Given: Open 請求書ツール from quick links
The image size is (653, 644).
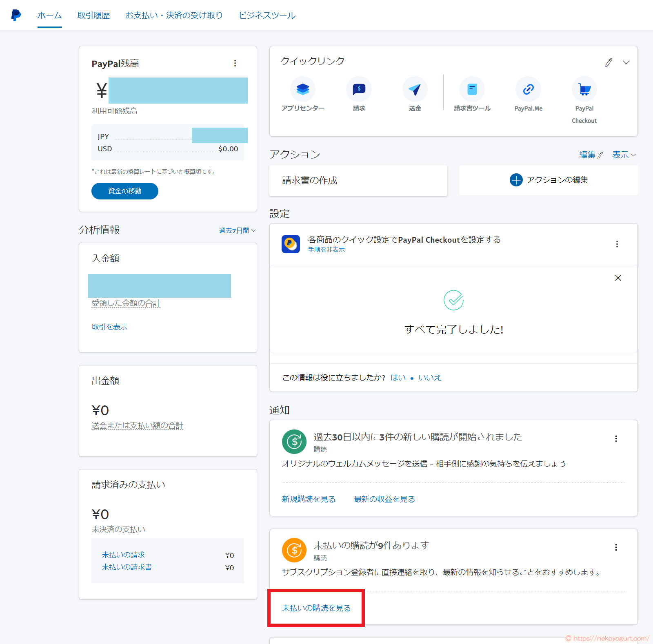Looking at the screenshot, I should click(x=472, y=89).
